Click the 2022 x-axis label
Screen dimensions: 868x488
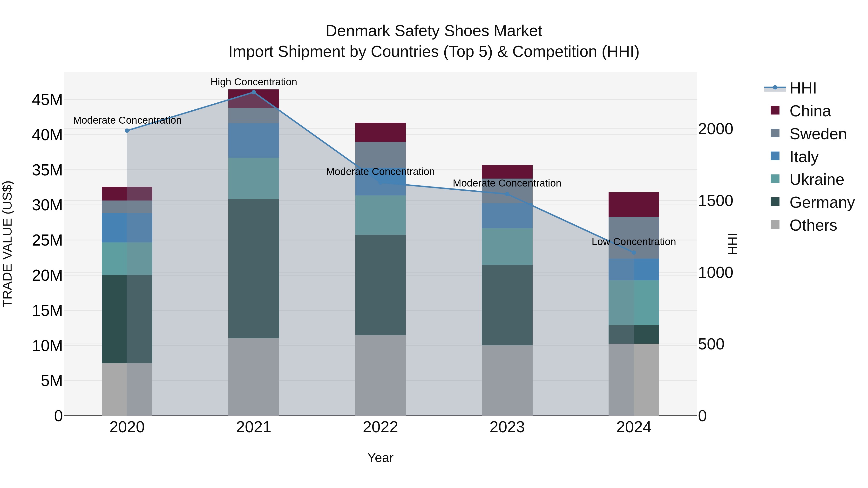(x=380, y=427)
